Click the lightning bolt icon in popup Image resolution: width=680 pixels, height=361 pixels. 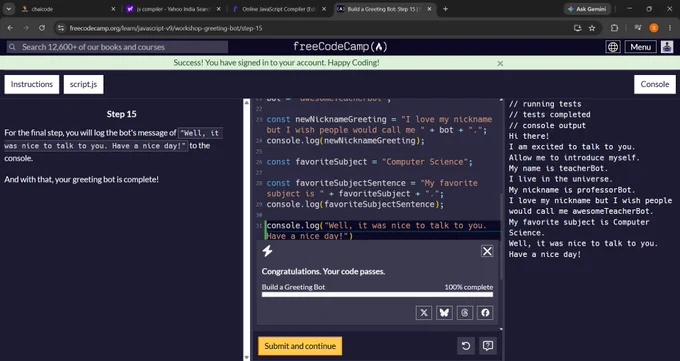point(267,251)
